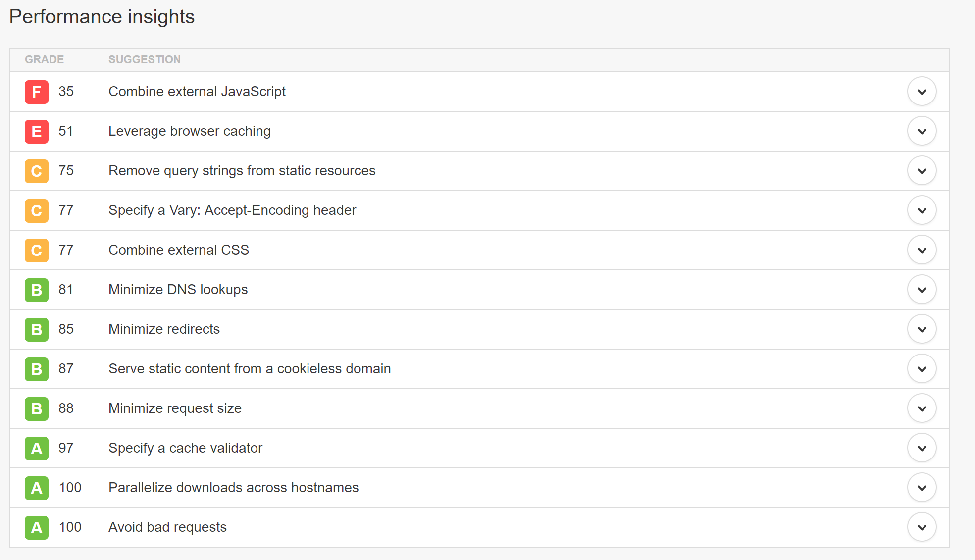The height and width of the screenshot is (560, 975).
Task: Click the B badge for Minimize redirects
Action: 37,330
